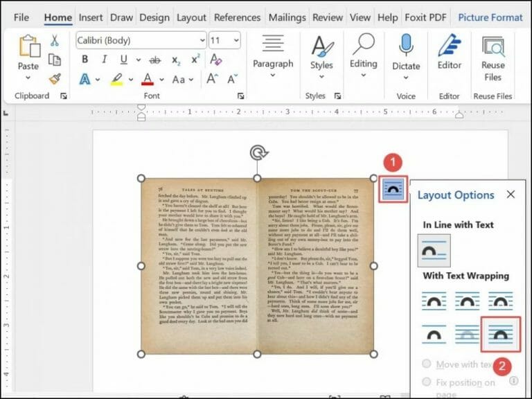Apply Text Effects blue A icon

point(85,80)
